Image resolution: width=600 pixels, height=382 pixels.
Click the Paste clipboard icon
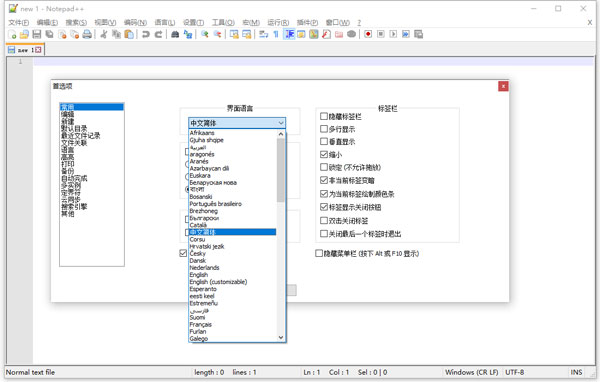pos(129,34)
